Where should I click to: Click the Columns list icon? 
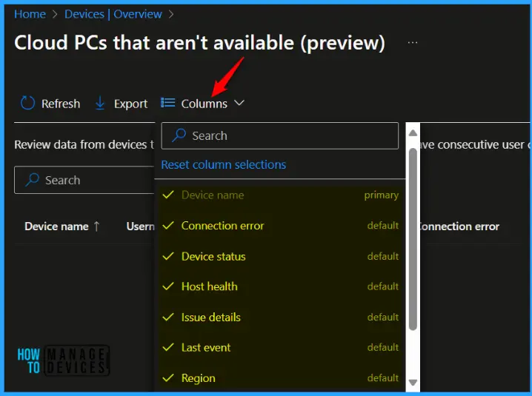point(167,102)
